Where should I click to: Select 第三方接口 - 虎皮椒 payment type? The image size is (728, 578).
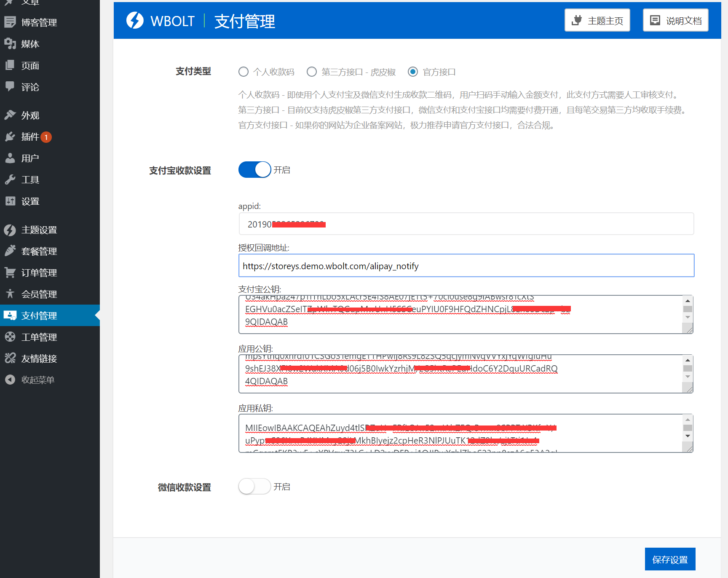click(312, 72)
